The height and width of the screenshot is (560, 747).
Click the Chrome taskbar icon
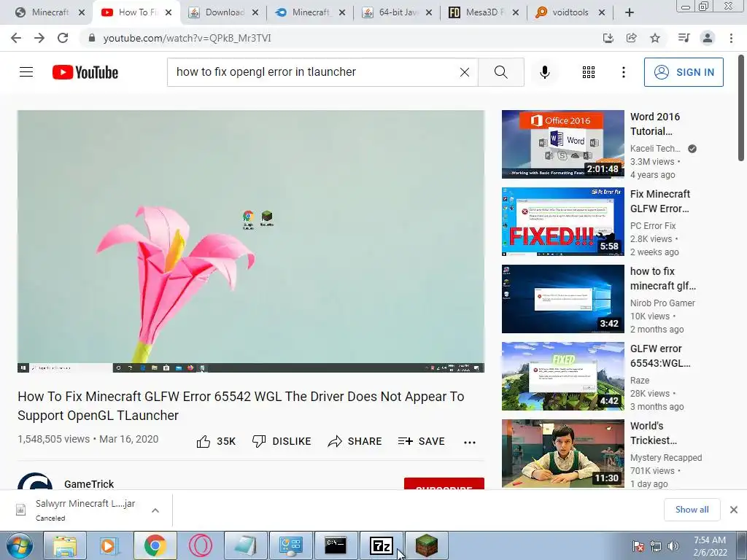(155, 545)
